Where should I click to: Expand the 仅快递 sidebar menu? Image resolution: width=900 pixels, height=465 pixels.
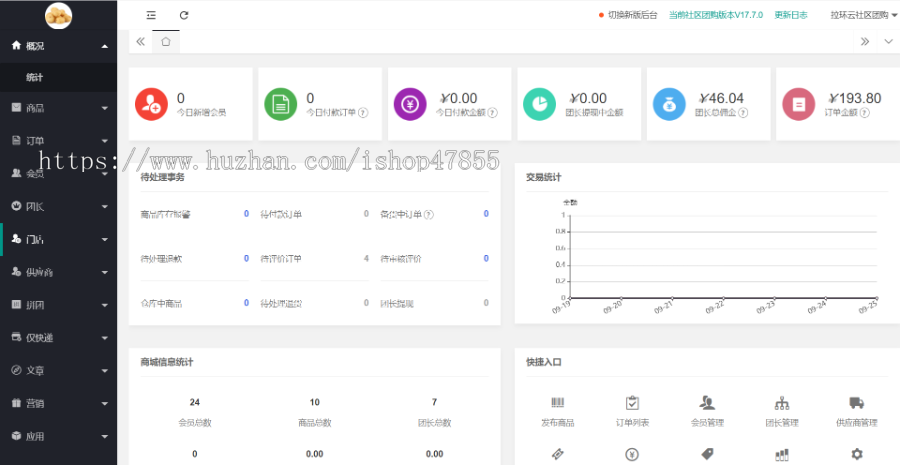[x=59, y=338]
